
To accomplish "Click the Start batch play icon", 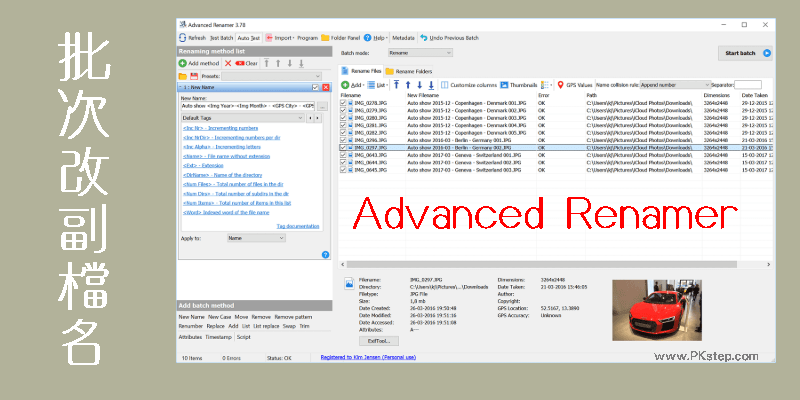I will pos(767,53).
